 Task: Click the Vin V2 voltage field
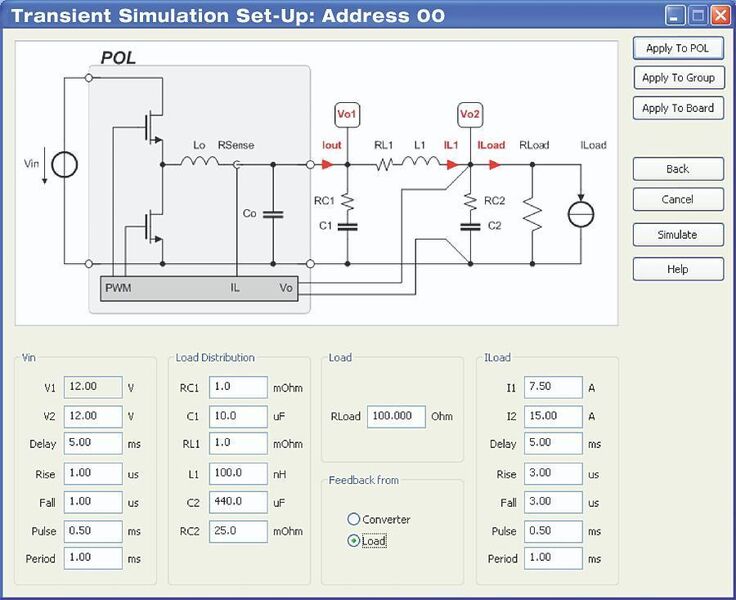93,416
